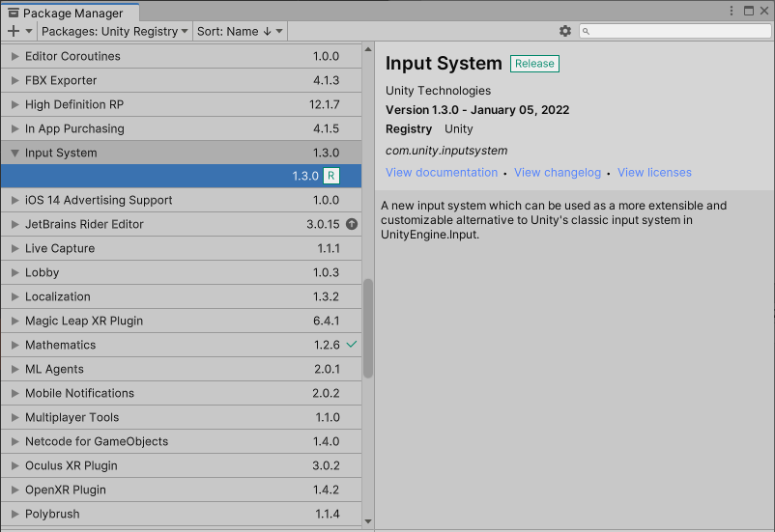Click the package list scroll down arrow
775x532 pixels.
[x=368, y=521]
